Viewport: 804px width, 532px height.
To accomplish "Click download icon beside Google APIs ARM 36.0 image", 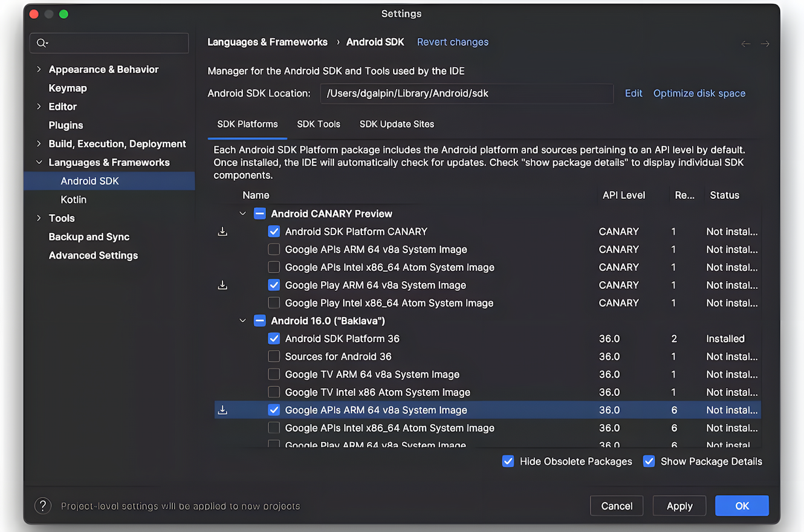I will (x=222, y=410).
